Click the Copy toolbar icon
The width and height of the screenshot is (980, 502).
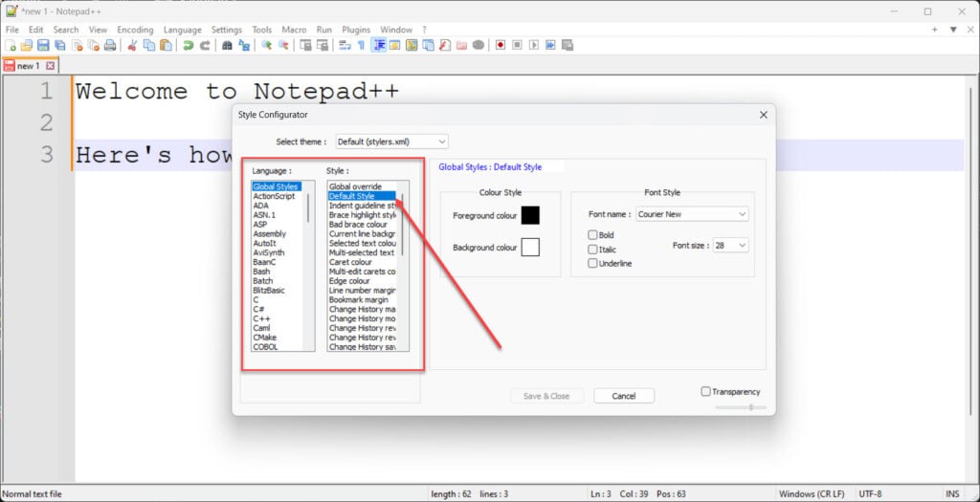click(149, 45)
